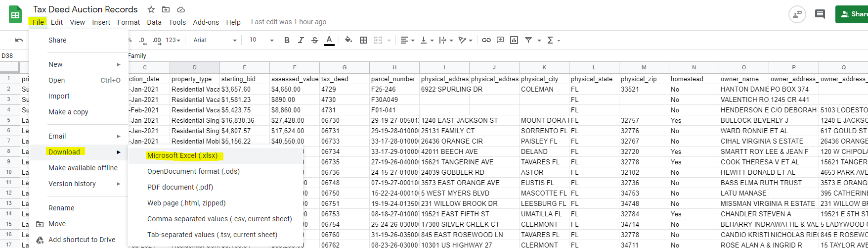Viewport: 868px width, 248px height.
Task: Open comment history speech bubble icon
Action: (820, 14)
